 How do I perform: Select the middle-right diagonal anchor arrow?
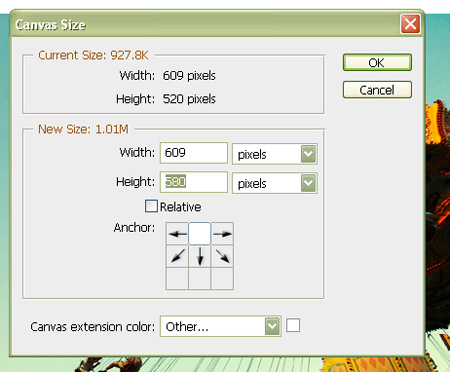[222, 256]
